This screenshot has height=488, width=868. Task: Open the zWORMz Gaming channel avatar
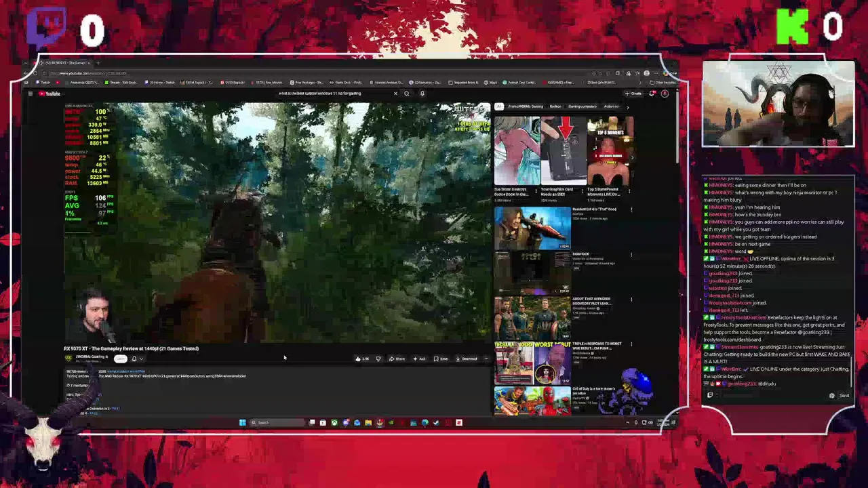(x=68, y=359)
